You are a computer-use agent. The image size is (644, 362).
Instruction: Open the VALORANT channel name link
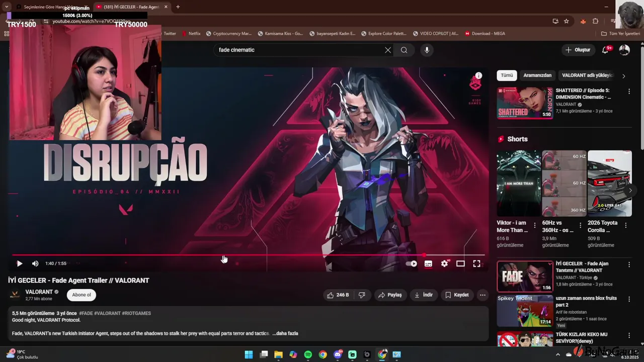click(39, 292)
